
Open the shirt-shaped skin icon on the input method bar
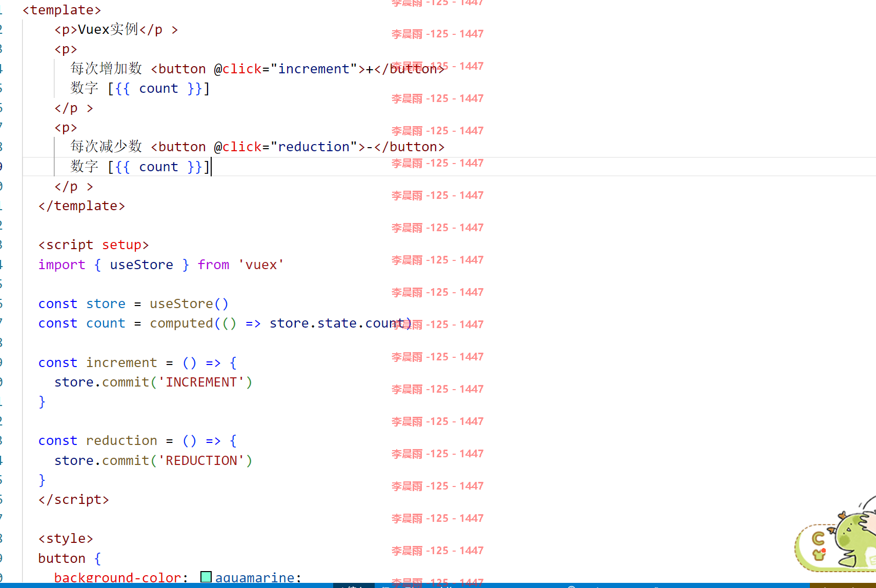tap(820, 555)
